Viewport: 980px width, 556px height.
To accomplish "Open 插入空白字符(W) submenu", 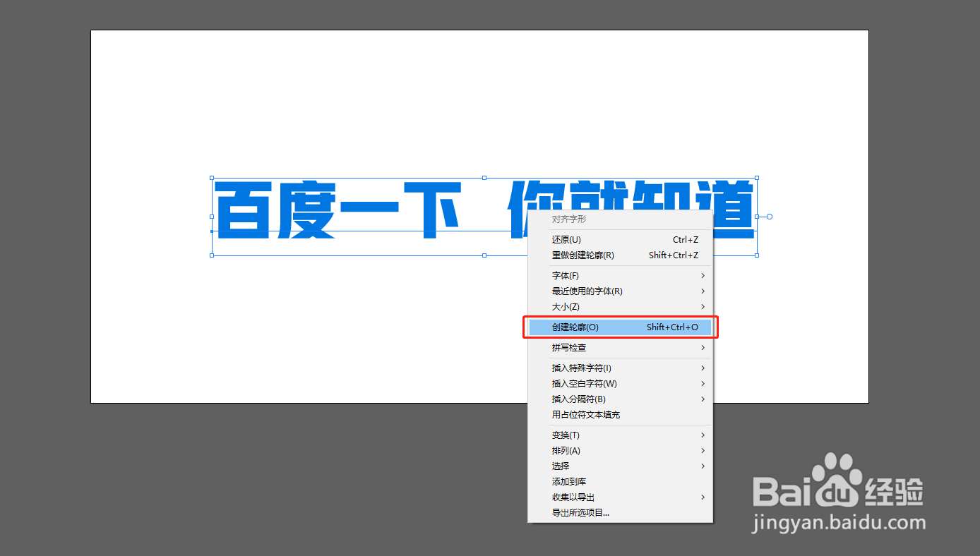I will click(621, 384).
